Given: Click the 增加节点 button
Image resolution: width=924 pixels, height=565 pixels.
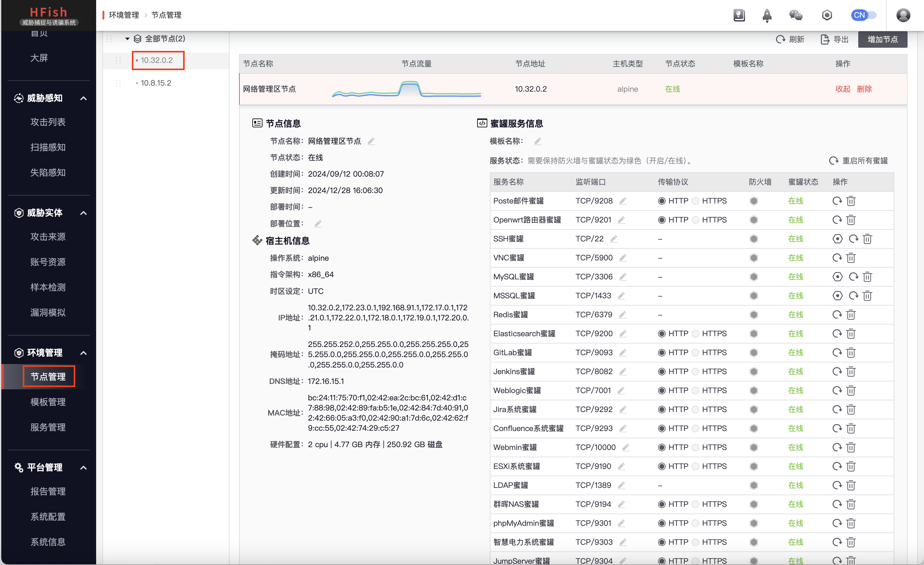Looking at the screenshot, I should [x=882, y=39].
